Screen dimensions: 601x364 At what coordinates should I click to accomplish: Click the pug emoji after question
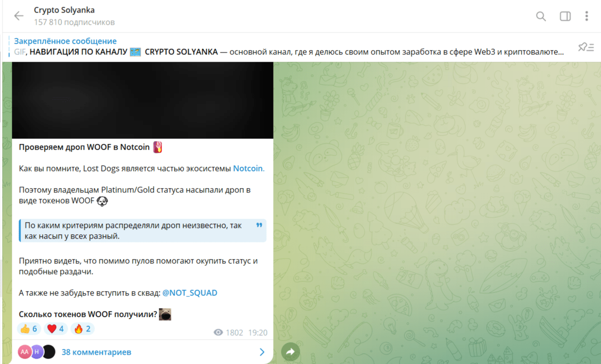[x=165, y=314]
